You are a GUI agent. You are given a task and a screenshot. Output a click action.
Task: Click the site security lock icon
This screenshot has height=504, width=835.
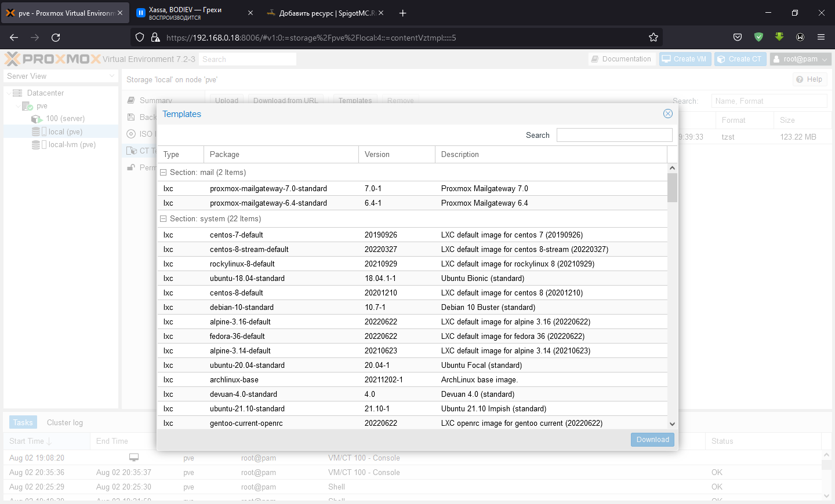[x=155, y=37]
